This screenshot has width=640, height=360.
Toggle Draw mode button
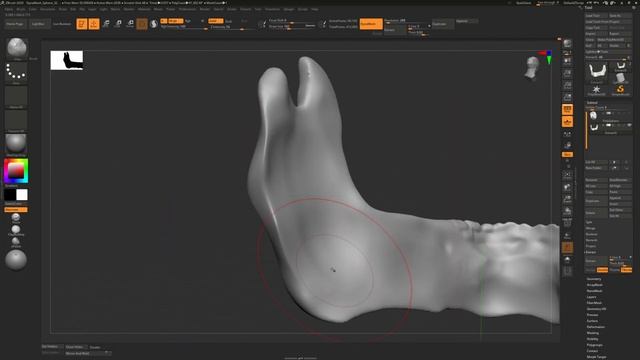(94, 24)
